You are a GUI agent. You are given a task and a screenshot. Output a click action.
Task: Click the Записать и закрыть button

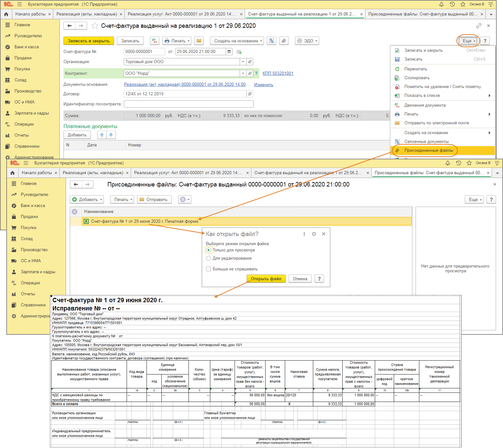[89, 41]
